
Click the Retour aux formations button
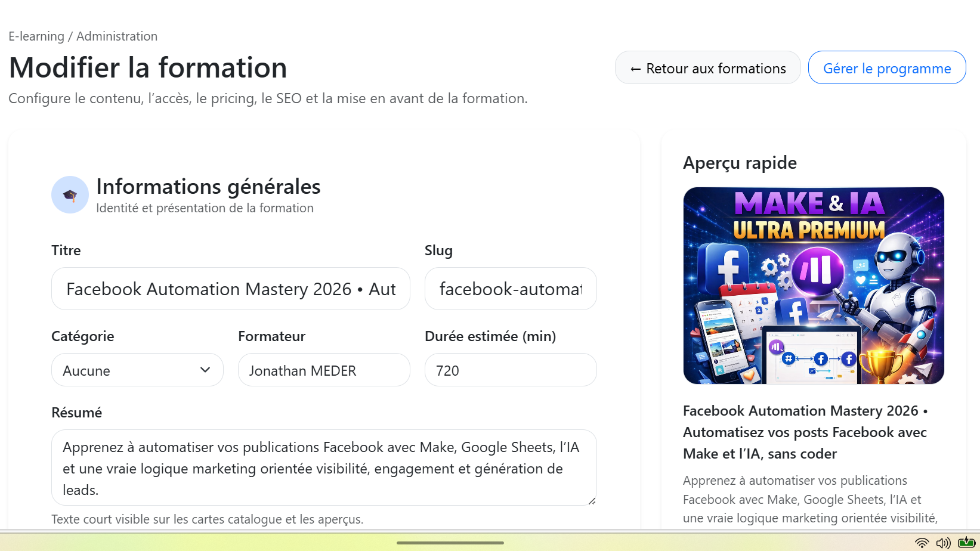click(x=707, y=68)
